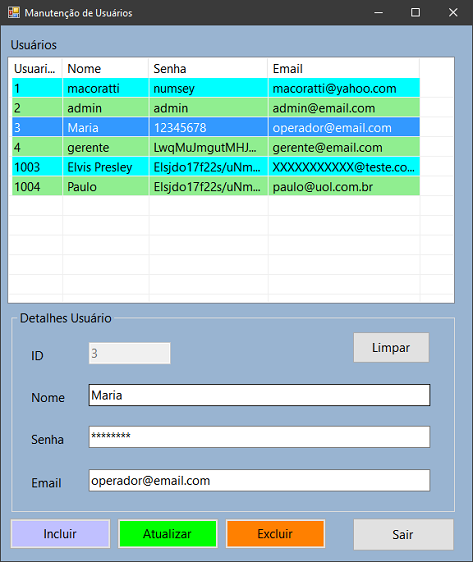The image size is (473, 562).
Task: Click the Sair button
Action: click(403, 534)
